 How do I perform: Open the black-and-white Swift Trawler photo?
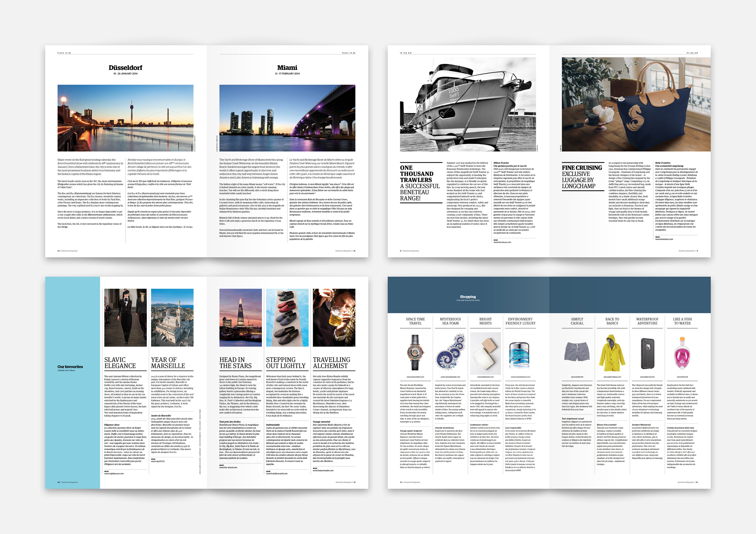click(x=468, y=104)
